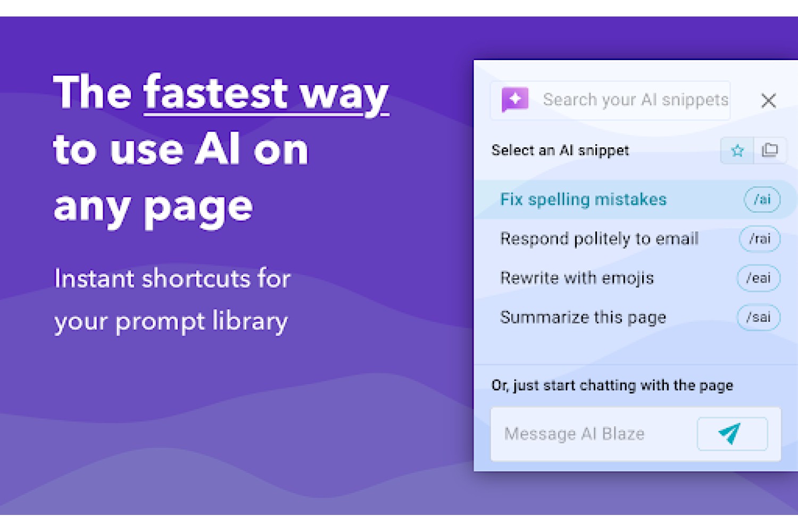The width and height of the screenshot is (798, 532).
Task: Click the underlined 'fastest way' headline text
Action: point(266,94)
